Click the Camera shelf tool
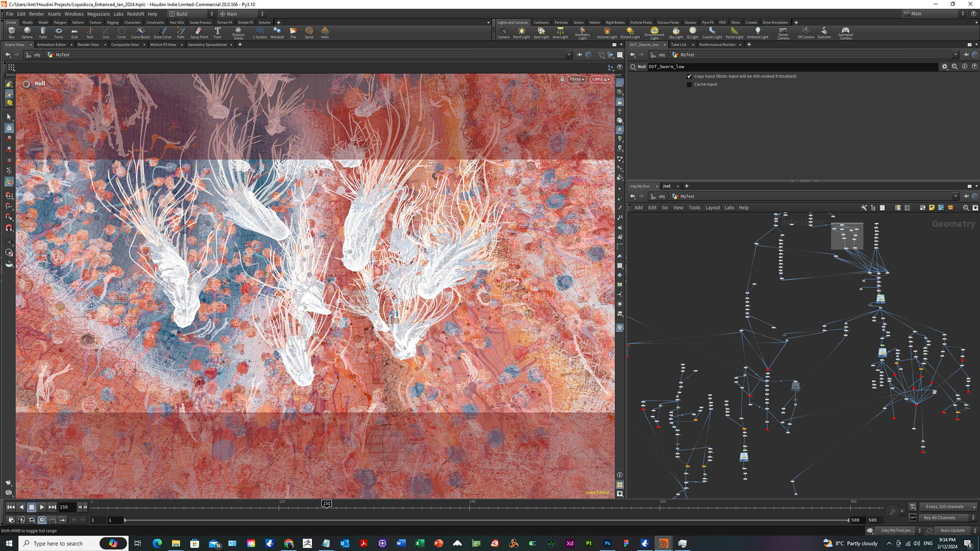980x551 pixels. pos(503,33)
